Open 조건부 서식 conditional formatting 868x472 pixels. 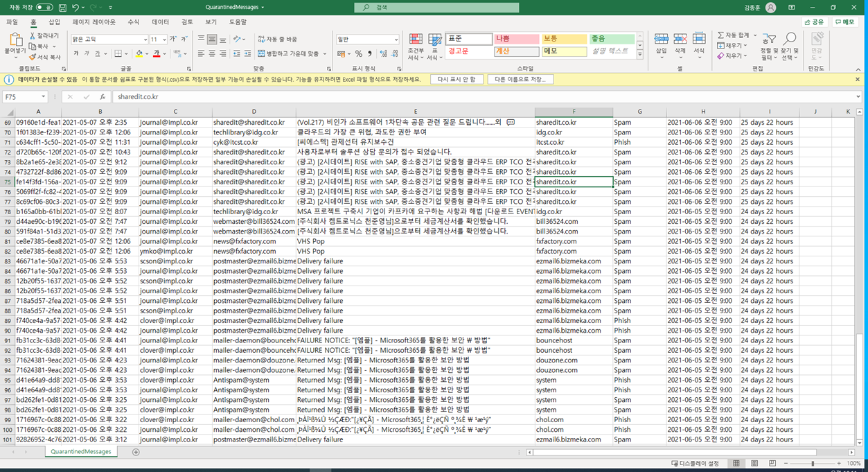coord(416,47)
